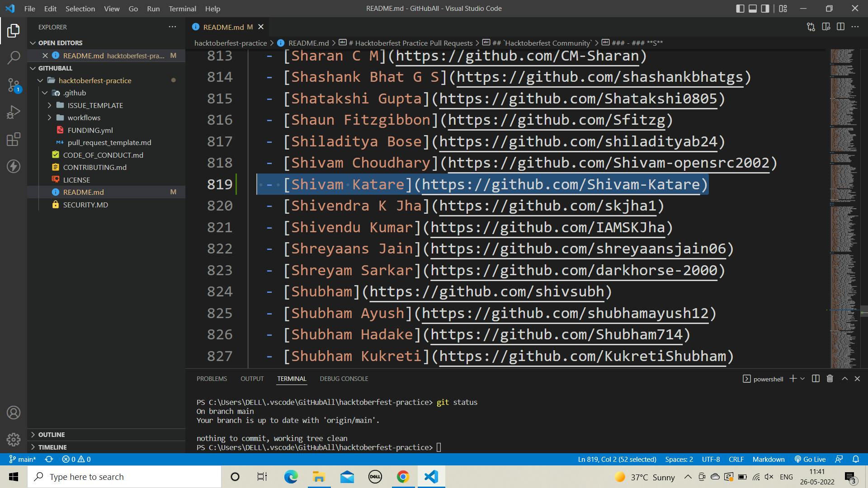Open editor More Actions ellipsis
The image size is (868, 488).
click(855, 27)
